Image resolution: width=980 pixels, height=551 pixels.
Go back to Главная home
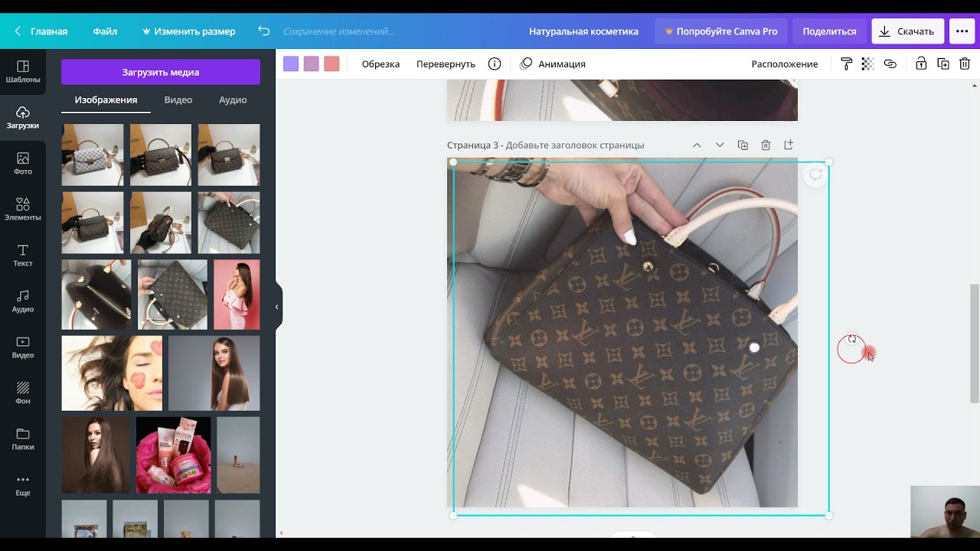[41, 31]
